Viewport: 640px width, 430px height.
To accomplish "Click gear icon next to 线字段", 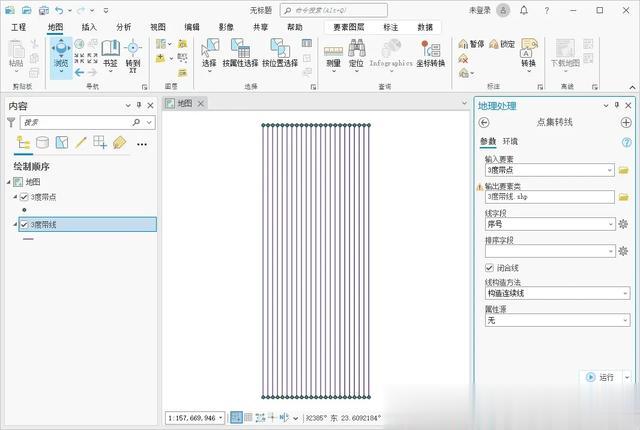I will click(623, 224).
